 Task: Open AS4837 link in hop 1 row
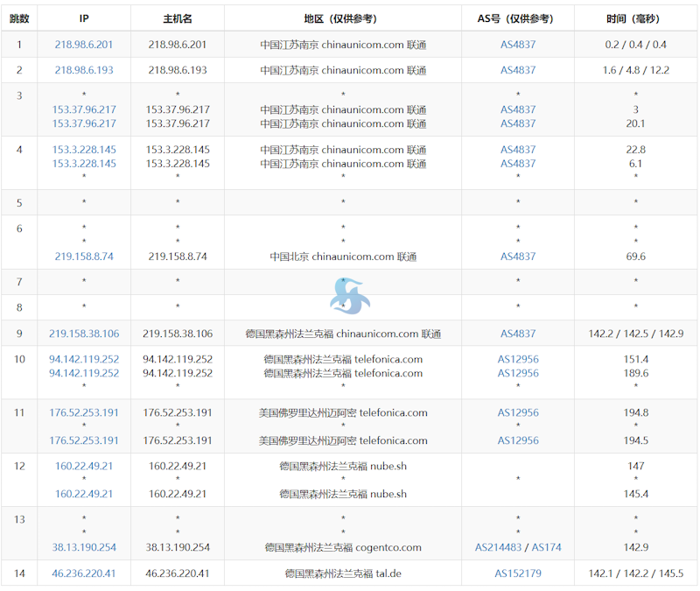[518, 45]
